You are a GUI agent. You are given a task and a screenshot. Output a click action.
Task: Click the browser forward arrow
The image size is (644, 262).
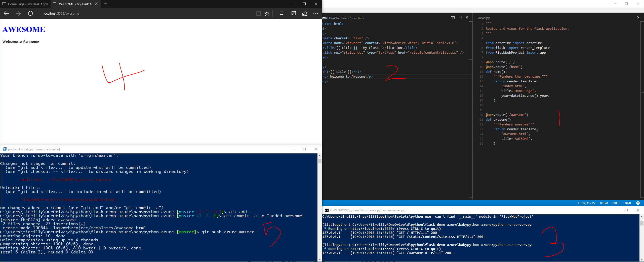18,13
